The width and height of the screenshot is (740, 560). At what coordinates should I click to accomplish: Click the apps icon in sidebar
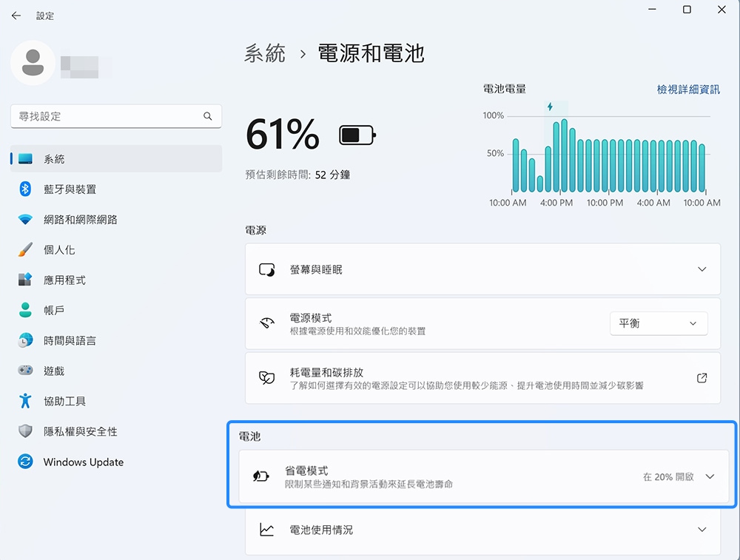(x=25, y=280)
